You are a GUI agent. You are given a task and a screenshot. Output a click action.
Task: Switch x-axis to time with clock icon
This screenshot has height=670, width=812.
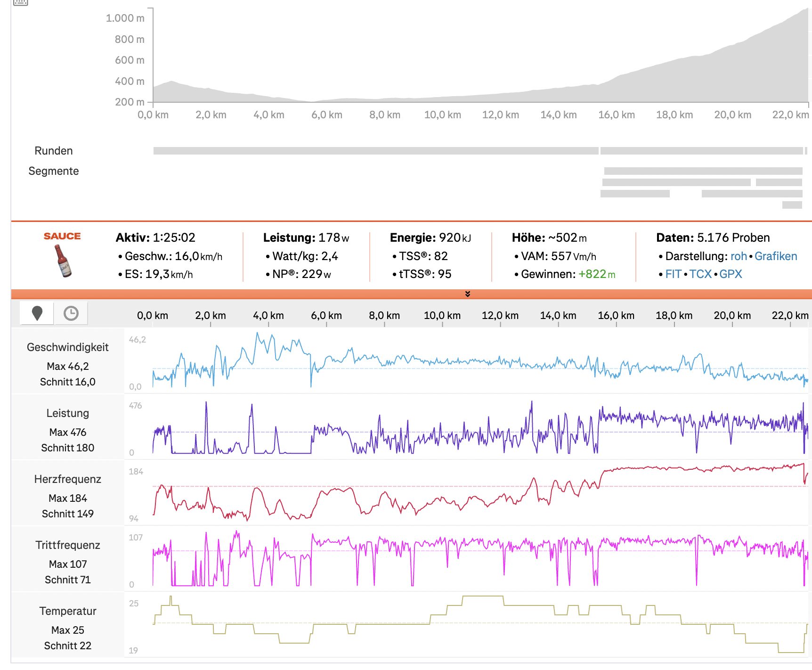point(71,313)
